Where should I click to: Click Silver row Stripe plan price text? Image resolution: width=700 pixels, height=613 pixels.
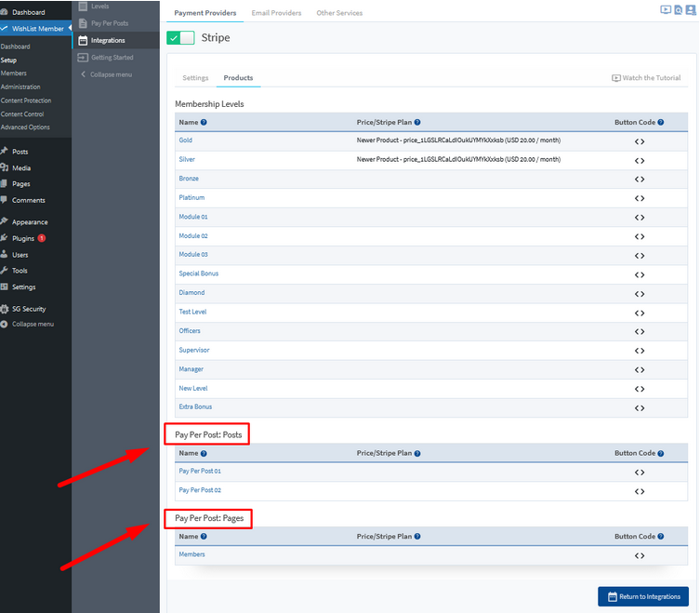coord(458,159)
